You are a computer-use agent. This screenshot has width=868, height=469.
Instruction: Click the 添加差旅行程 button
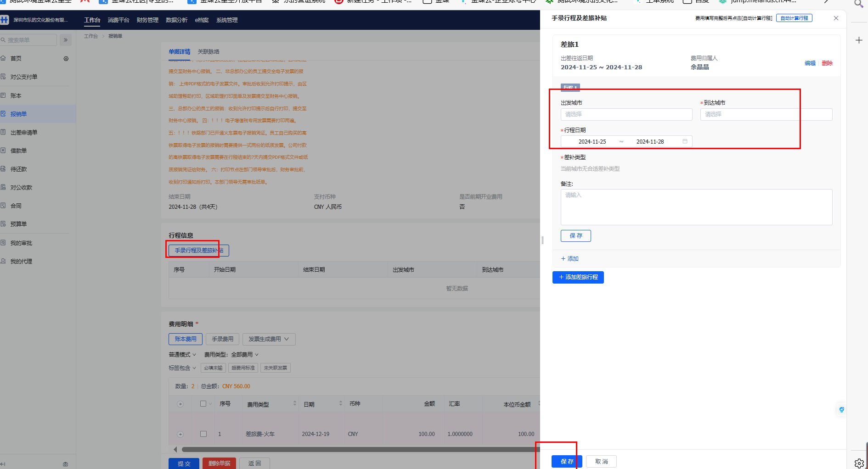[578, 277]
